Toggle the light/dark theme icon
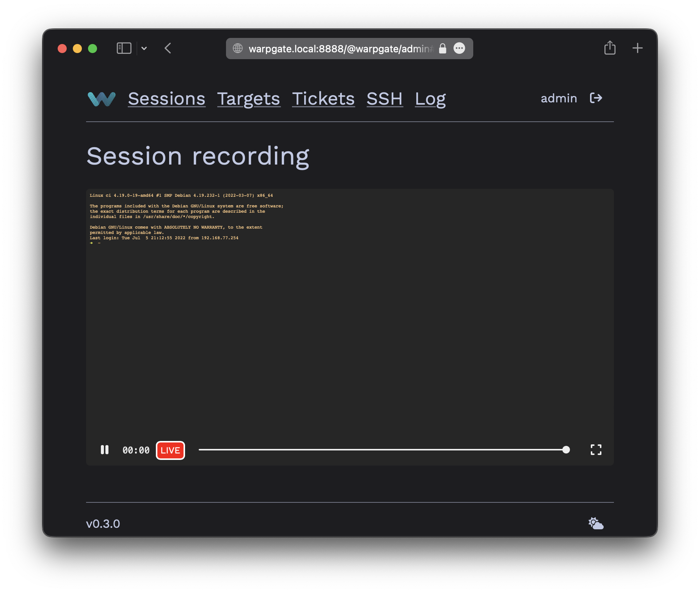This screenshot has width=700, height=593. coord(596,523)
